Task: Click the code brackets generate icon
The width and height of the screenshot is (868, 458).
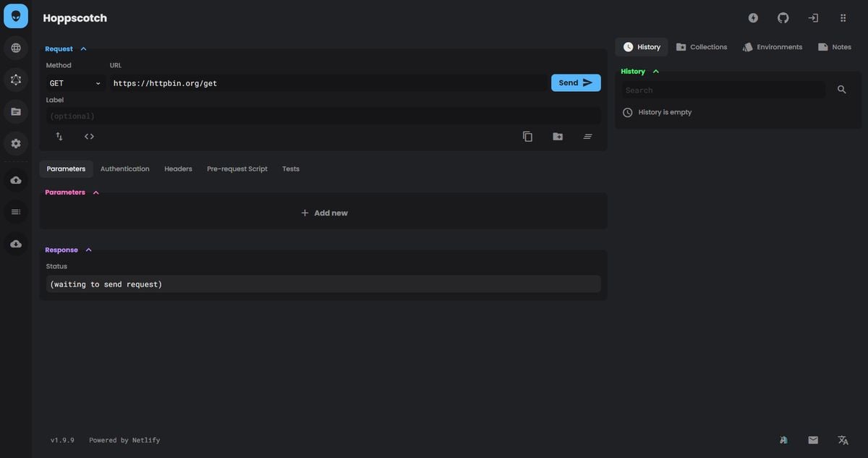Action: (x=89, y=136)
